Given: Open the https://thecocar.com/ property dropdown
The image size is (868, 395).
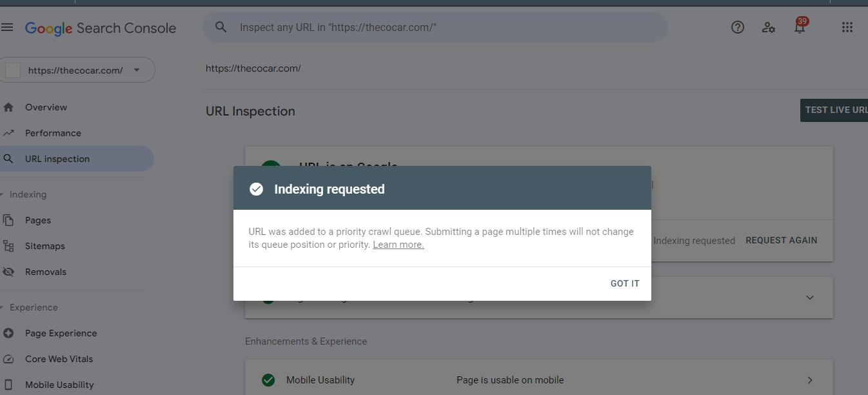Looking at the screenshot, I should coord(77,70).
